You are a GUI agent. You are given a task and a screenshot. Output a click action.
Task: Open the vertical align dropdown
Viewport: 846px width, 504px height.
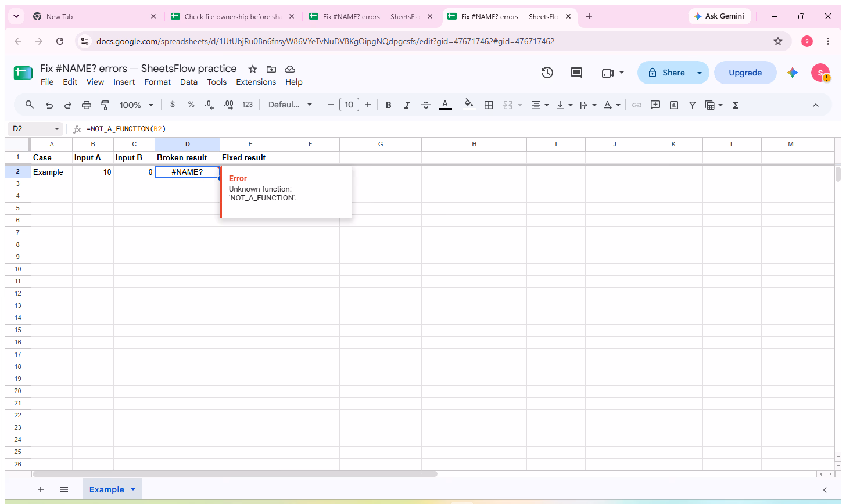(564, 105)
